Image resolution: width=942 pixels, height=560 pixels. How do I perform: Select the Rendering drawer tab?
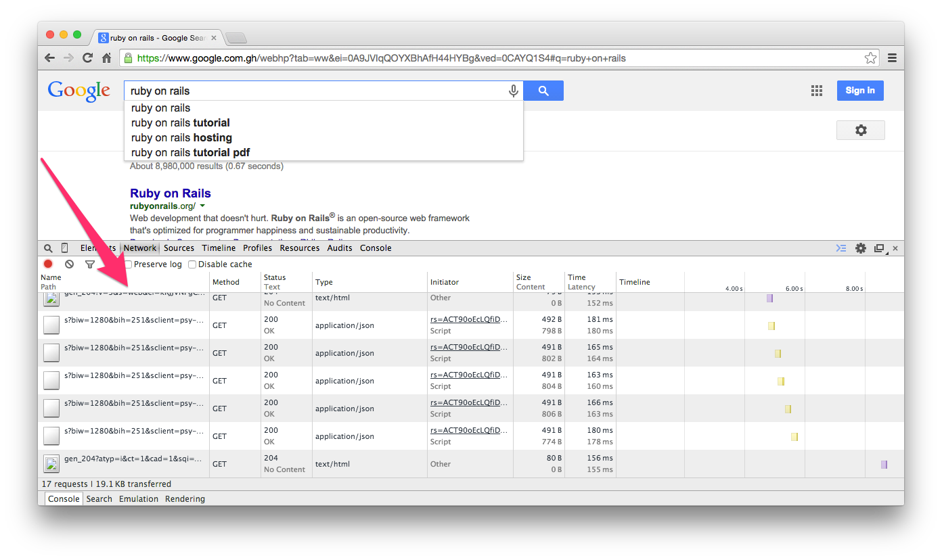tap(185, 499)
